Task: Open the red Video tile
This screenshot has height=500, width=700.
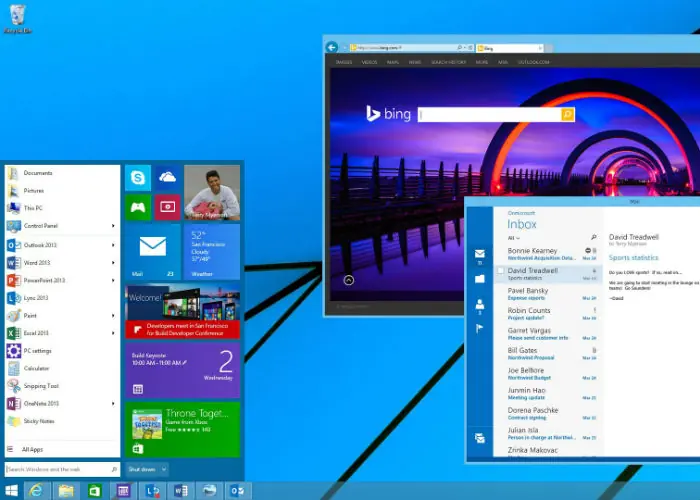Action: (167, 207)
